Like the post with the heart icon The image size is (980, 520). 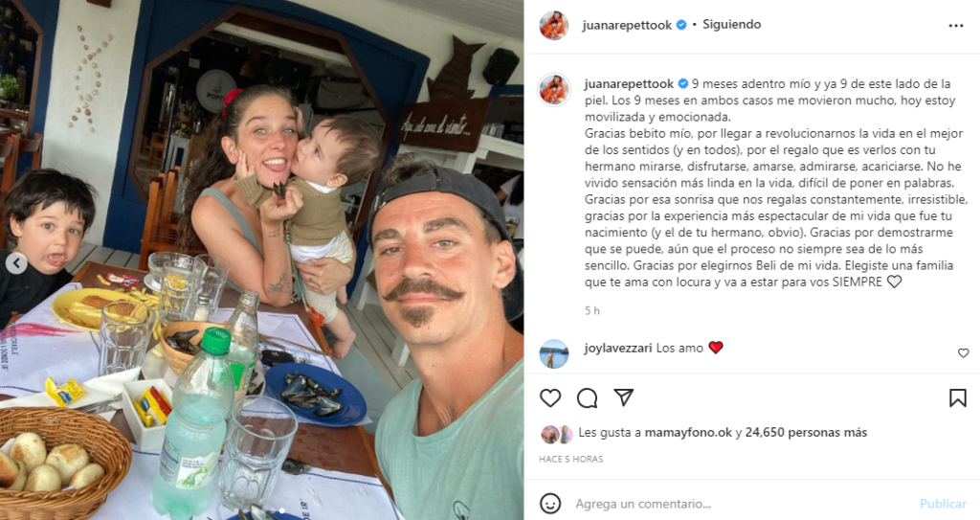[550, 398]
